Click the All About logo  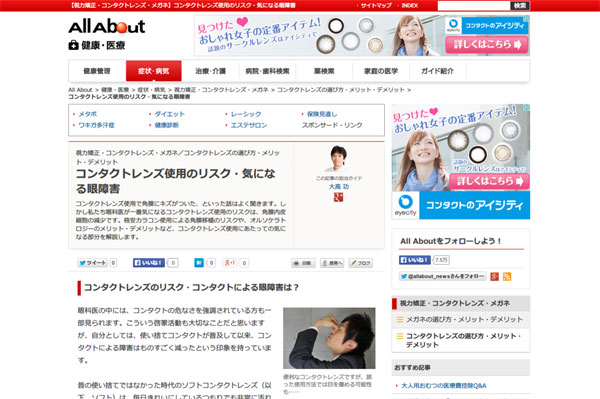pyautogui.click(x=107, y=26)
